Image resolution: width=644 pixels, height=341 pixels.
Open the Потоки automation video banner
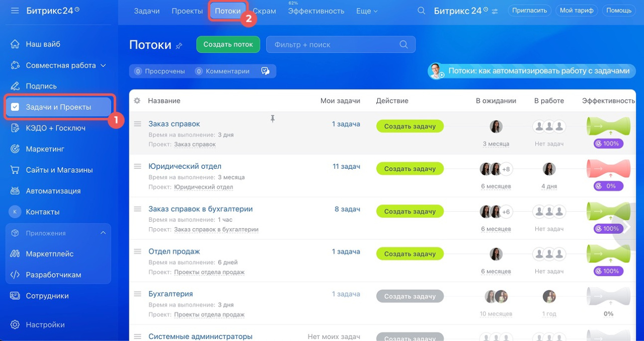point(532,71)
